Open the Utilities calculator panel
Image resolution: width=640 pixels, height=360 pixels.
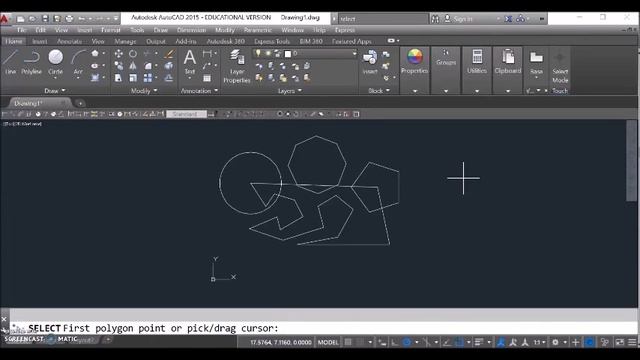click(477, 61)
